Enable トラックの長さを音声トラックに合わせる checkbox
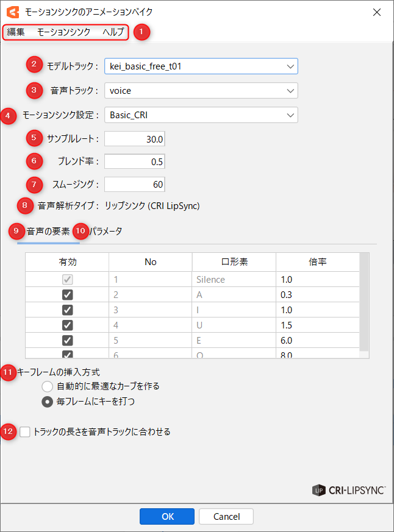This screenshot has width=394, height=532. tap(25, 432)
